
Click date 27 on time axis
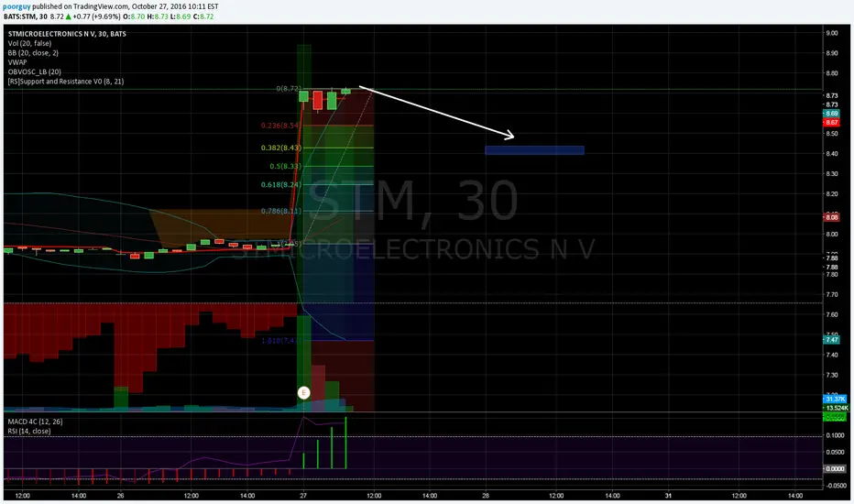[303, 496]
